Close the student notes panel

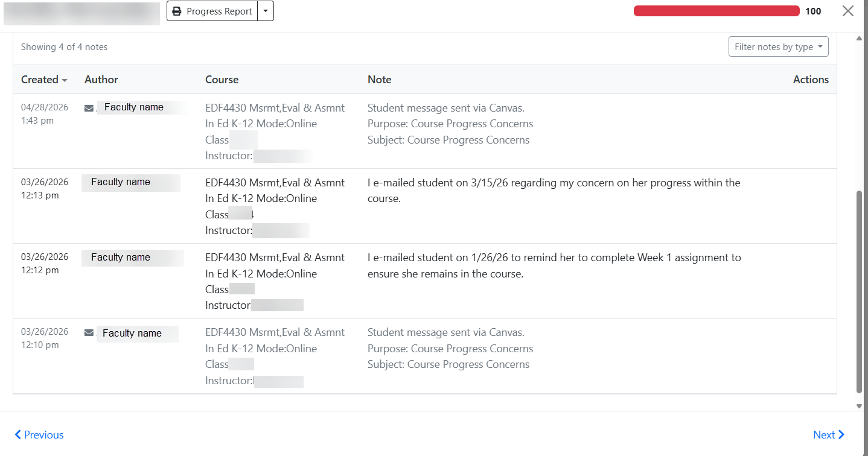(x=848, y=11)
